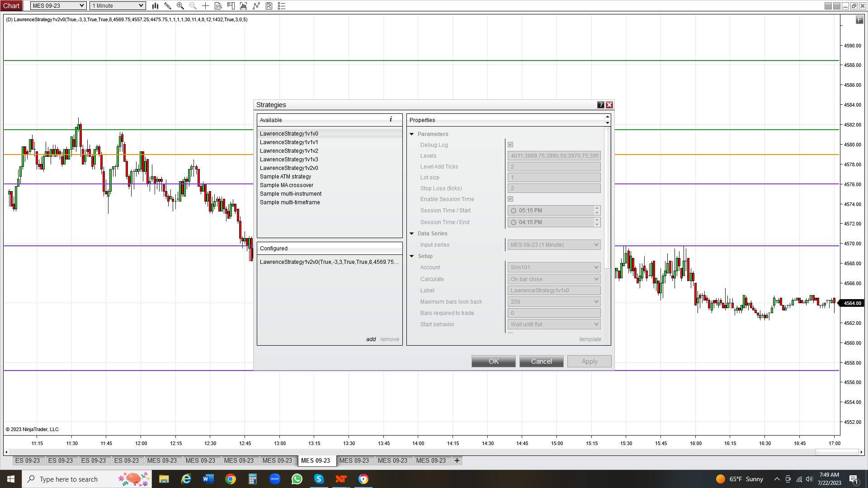Select LawrenceStrategy1v1v2 in Available list

point(289,151)
